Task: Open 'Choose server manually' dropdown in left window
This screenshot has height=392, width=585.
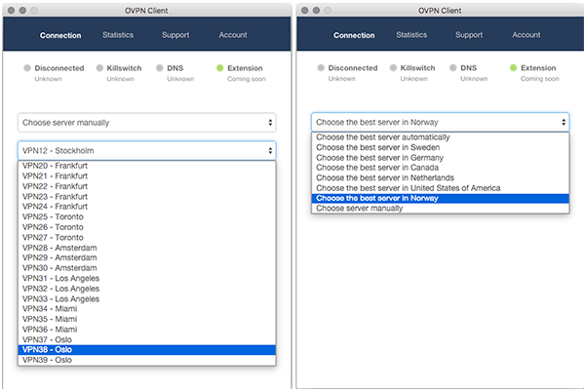Action: point(146,123)
